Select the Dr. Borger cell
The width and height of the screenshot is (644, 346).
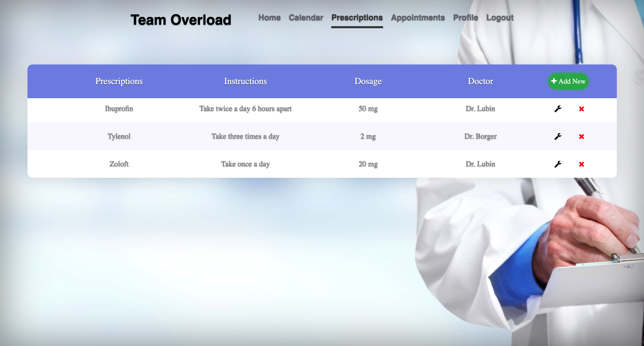480,136
